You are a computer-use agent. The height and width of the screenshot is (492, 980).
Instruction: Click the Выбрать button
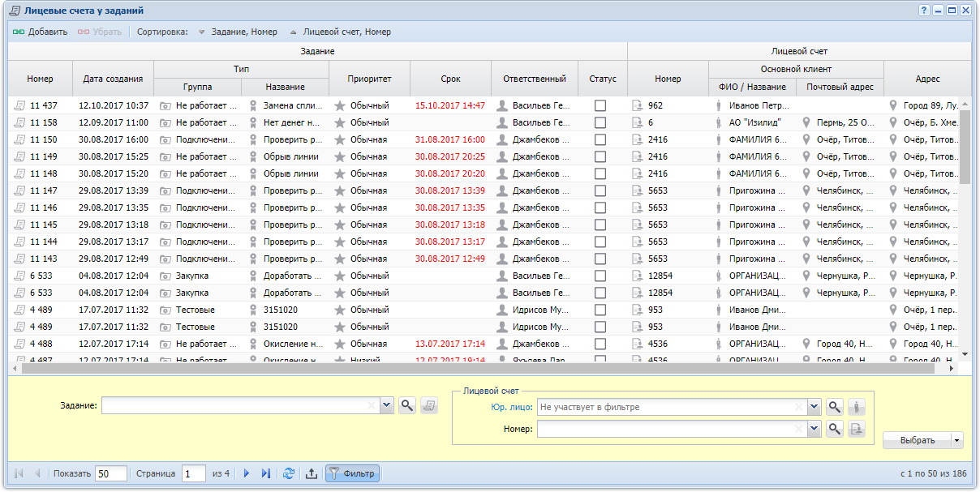918,440
